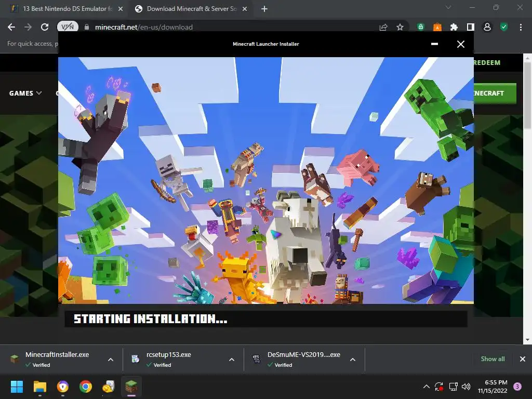Click the scrollbar down arrow
The height and width of the screenshot is (399, 532).
(x=527, y=340)
